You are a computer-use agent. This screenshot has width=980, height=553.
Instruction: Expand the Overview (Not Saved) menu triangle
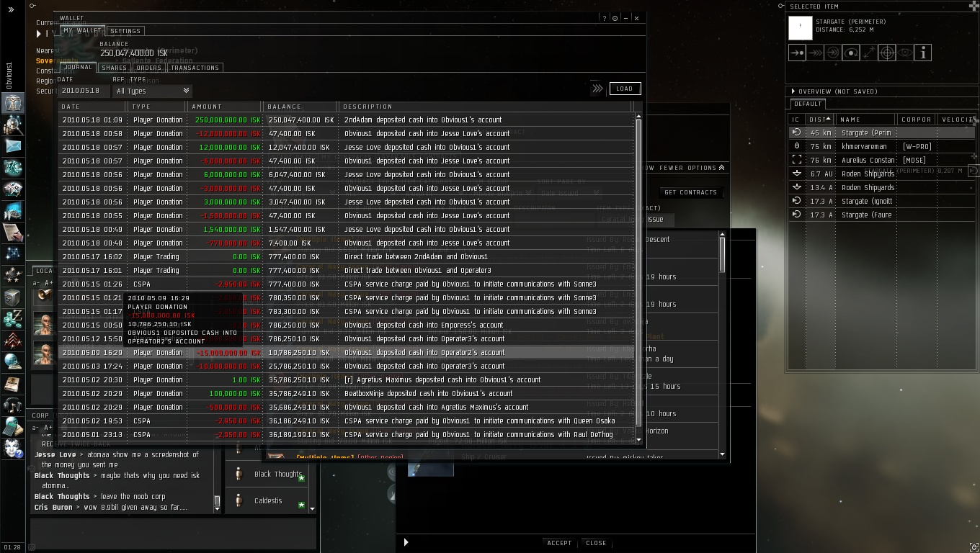click(x=793, y=91)
